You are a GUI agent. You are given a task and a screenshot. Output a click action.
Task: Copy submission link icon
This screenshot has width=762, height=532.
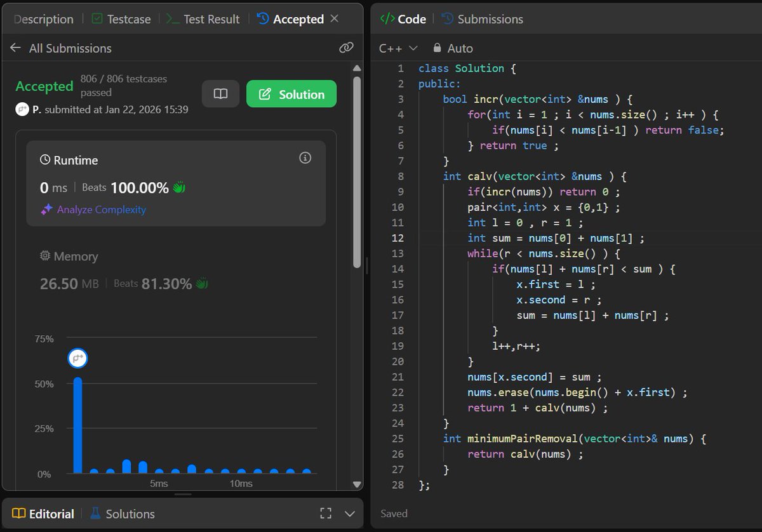click(x=345, y=48)
